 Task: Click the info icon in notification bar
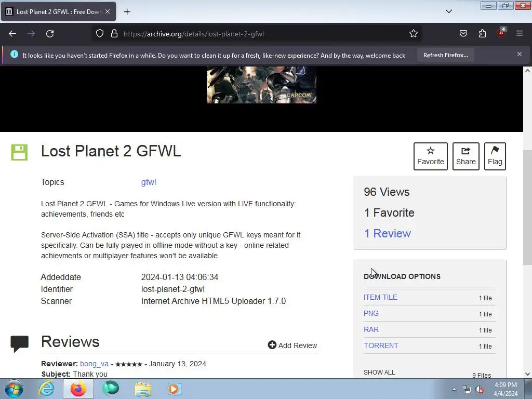coord(14,54)
